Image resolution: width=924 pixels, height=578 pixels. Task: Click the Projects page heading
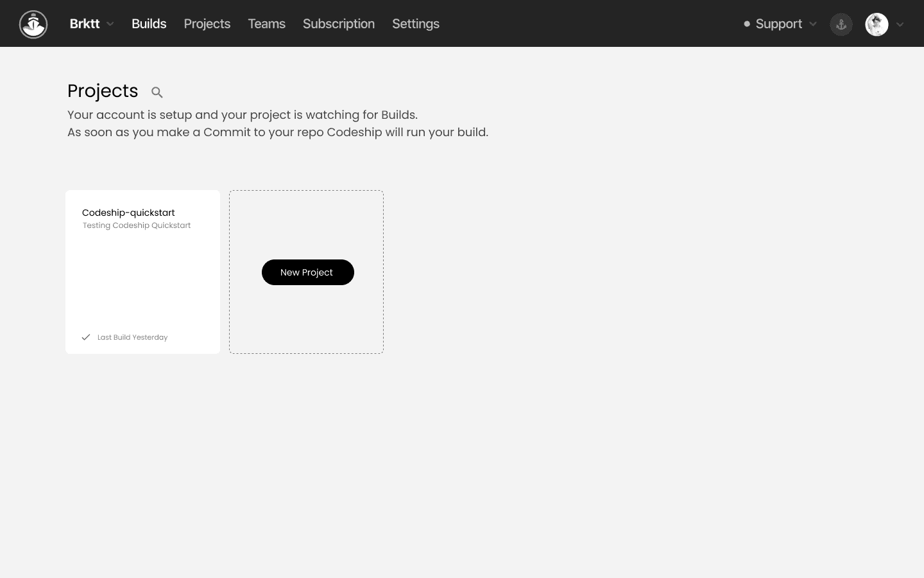[x=103, y=91]
